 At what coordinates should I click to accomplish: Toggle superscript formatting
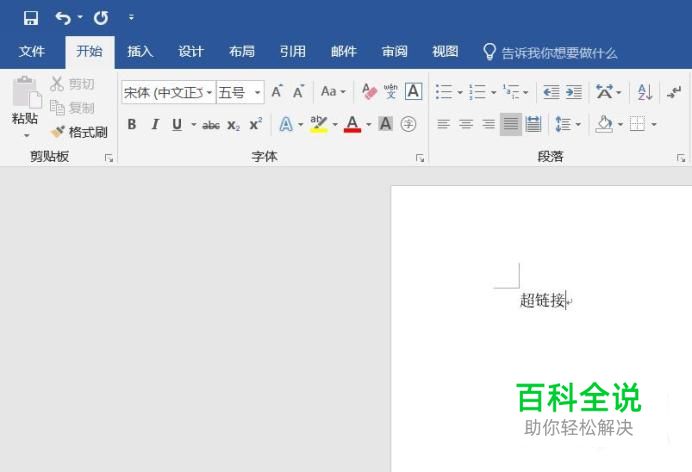256,124
